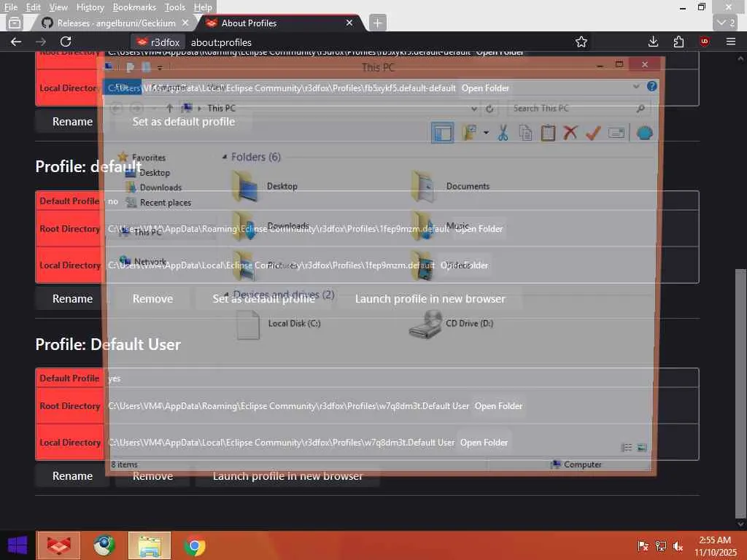Image resolution: width=747 pixels, height=560 pixels.
Task: Click the folder options icon in Explorer toolbar
Action: 469,133
